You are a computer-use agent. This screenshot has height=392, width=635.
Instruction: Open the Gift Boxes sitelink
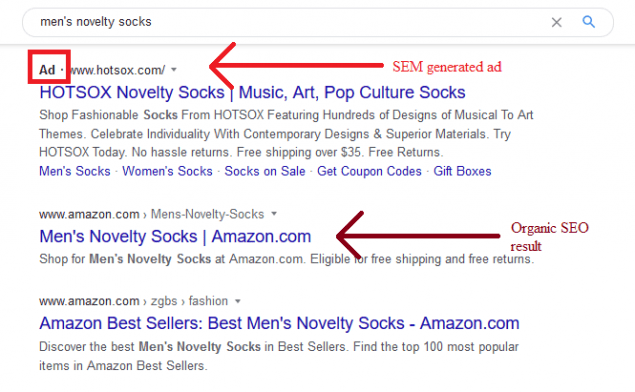click(462, 171)
